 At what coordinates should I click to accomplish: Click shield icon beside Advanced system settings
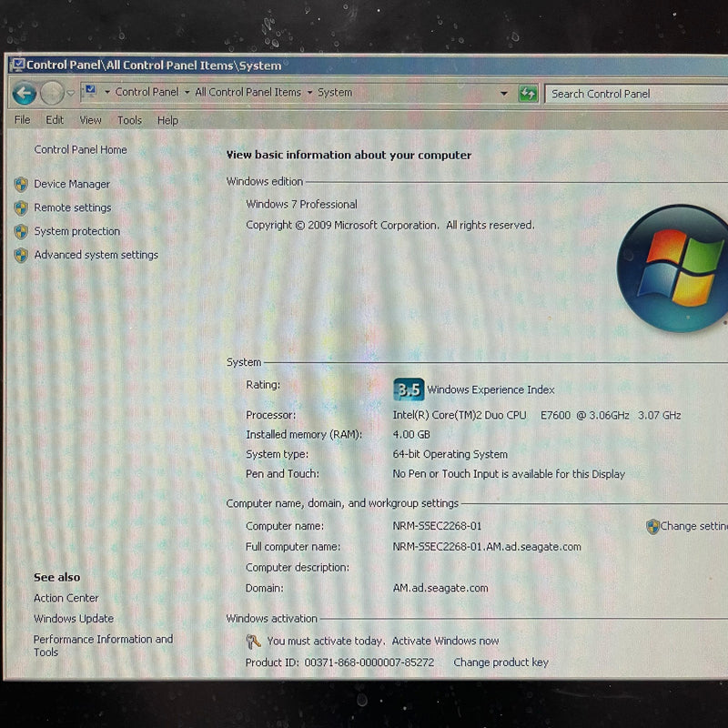[21, 255]
